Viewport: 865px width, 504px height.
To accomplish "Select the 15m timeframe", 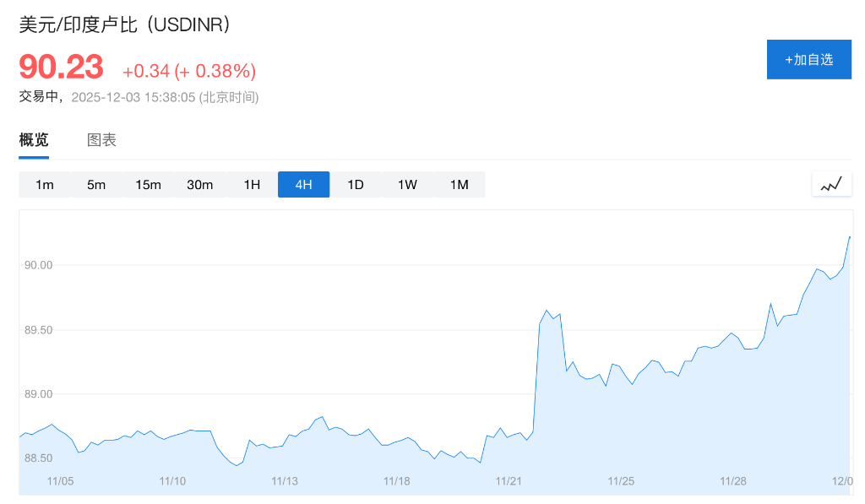I will pos(148,185).
